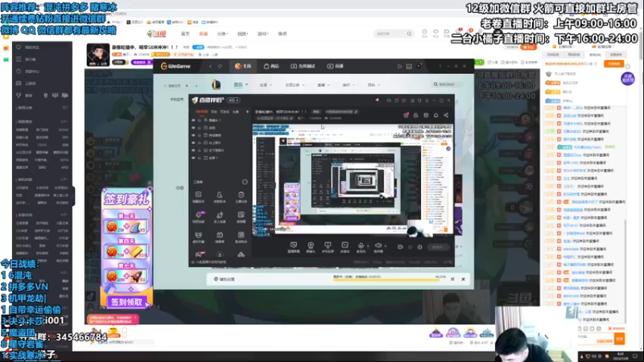This screenshot has height=362, width=644.
Task: Click the follow button beside the streamer info
Action: [x=529, y=47]
